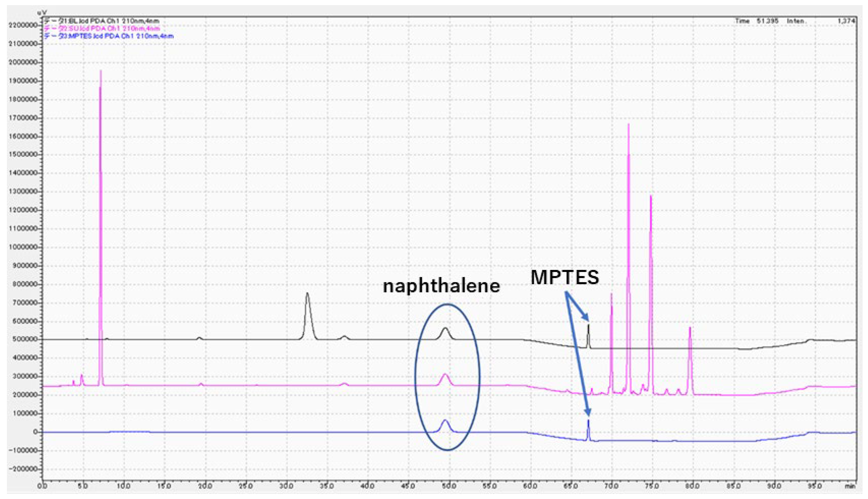The image size is (868, 499).
Task: Select the blue MPTES.lcd legend entry
Action: pyautogui.click(x=109, y=36)
